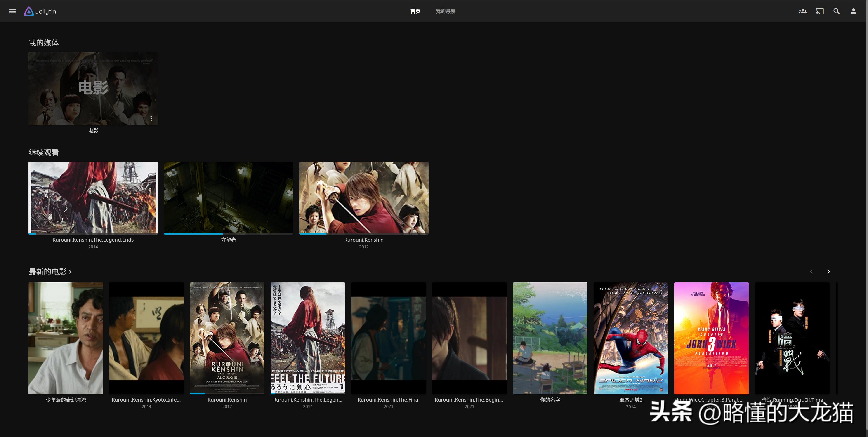Click the left scroll arrow in 最新的电影
The width and height of the screenshot is (868, 437).
[811, 272]
